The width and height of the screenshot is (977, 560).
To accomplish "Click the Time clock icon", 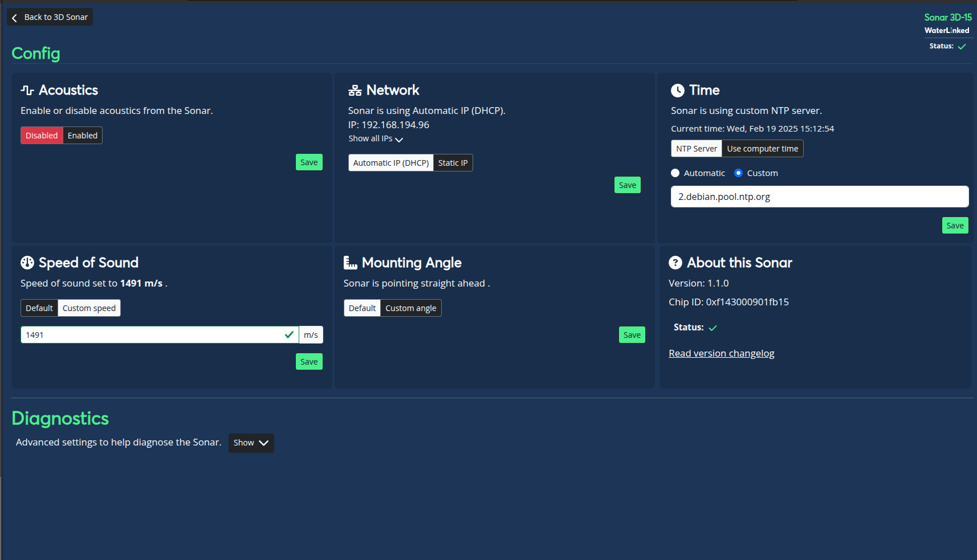I will pos(678,90).
